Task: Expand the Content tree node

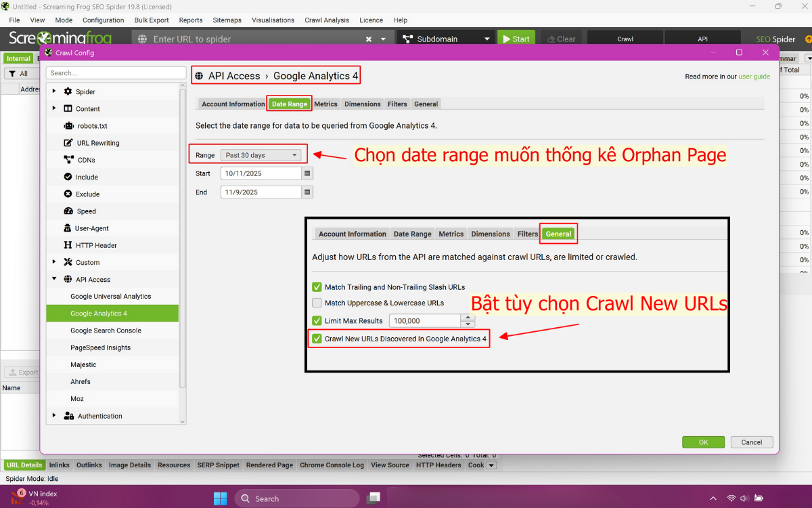Action: click(54, 108)
